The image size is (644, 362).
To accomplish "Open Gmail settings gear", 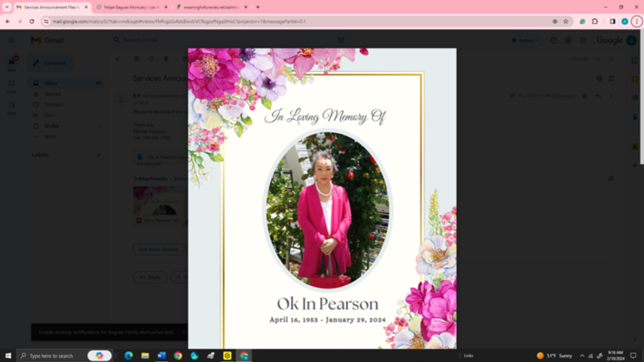I will click(x=569, y=40).
